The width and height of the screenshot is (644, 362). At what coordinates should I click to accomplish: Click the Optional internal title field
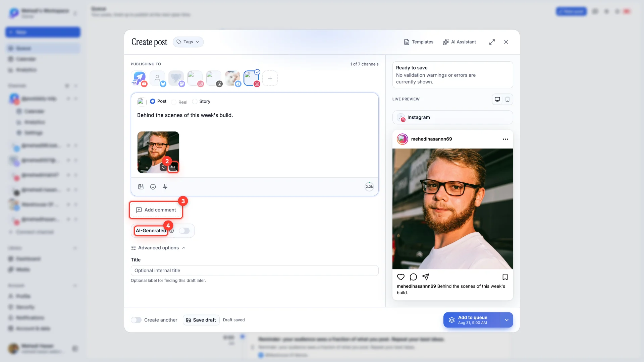click(x=255, y=270)
